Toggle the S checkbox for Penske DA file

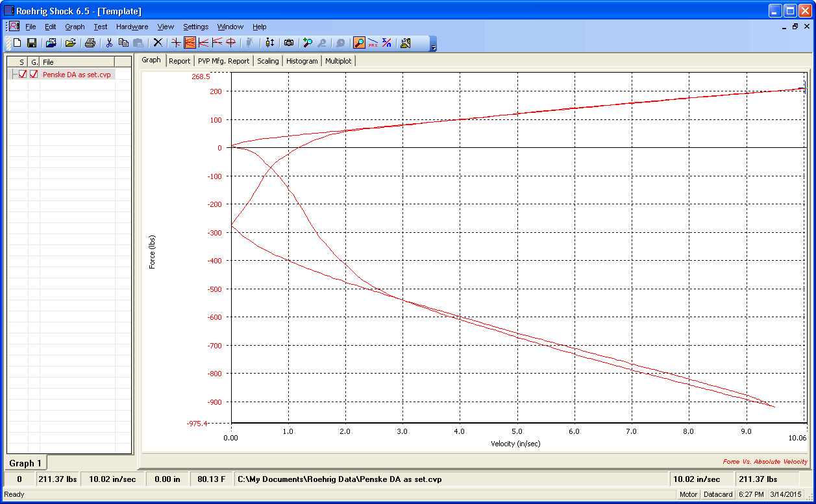23,75
